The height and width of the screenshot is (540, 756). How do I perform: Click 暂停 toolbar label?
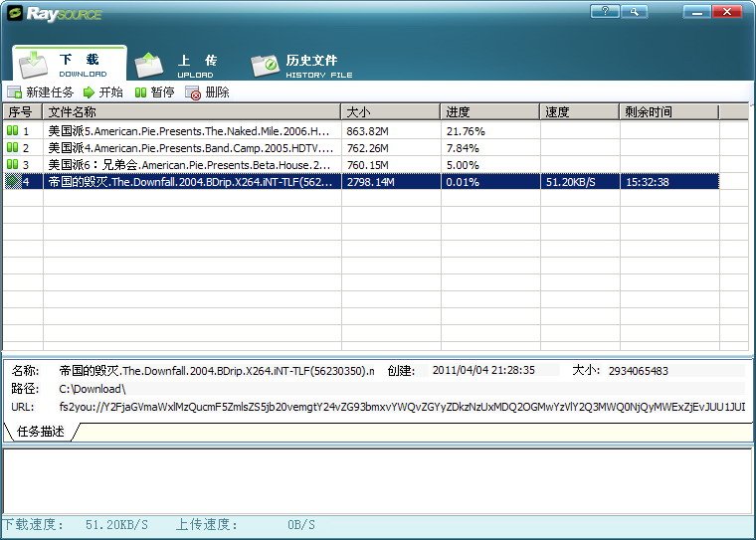[x=162, y=92]
